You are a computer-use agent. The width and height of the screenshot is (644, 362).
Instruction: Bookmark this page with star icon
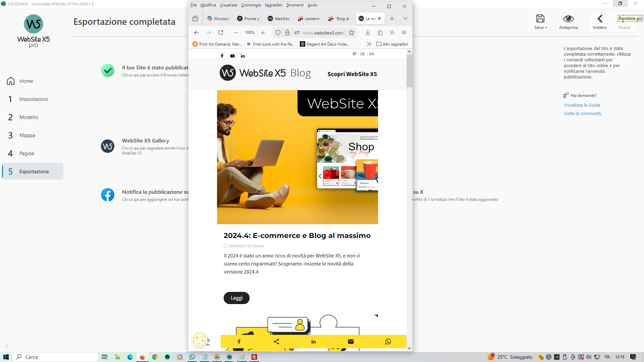(352, 33)
